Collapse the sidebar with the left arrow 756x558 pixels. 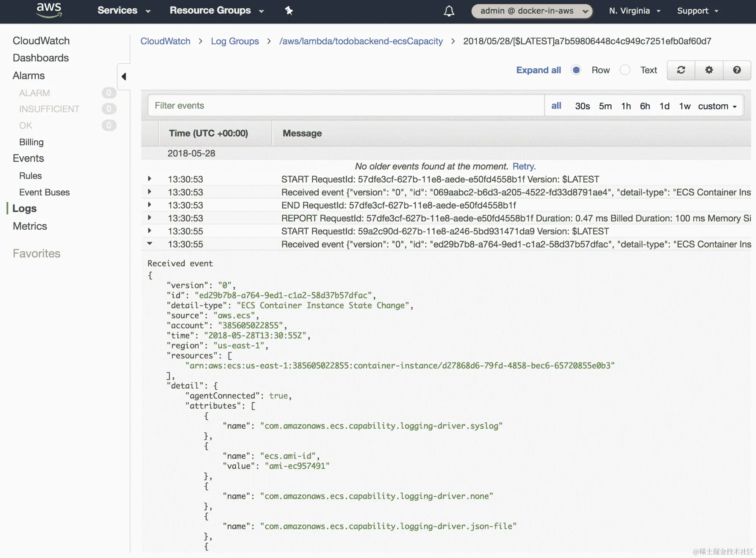(x=124, y=77)
